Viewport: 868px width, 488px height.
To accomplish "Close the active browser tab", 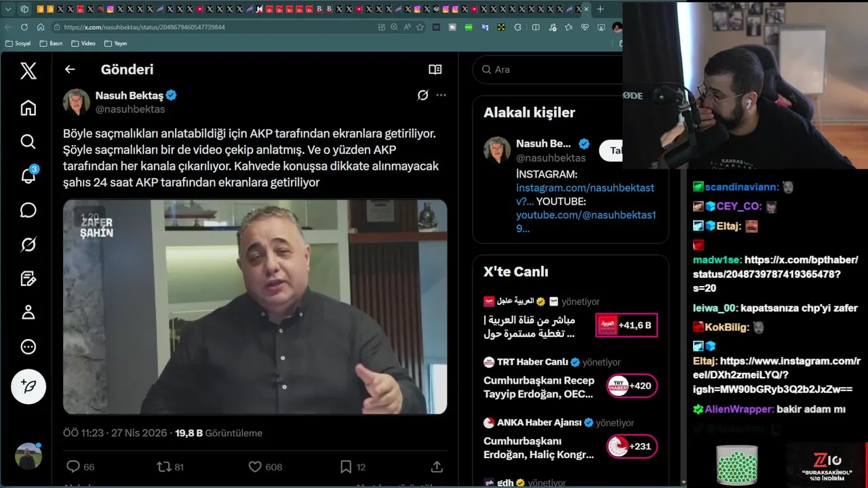I will (x=587, y=9).
